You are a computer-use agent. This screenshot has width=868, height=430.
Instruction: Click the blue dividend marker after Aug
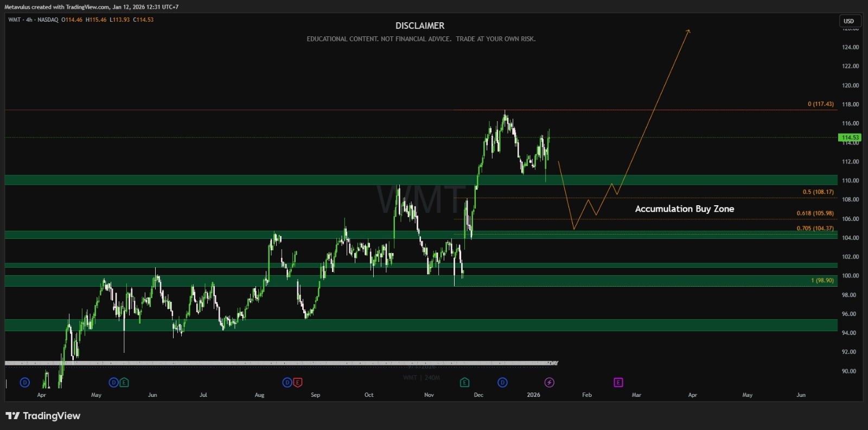(x=287, y=383)
